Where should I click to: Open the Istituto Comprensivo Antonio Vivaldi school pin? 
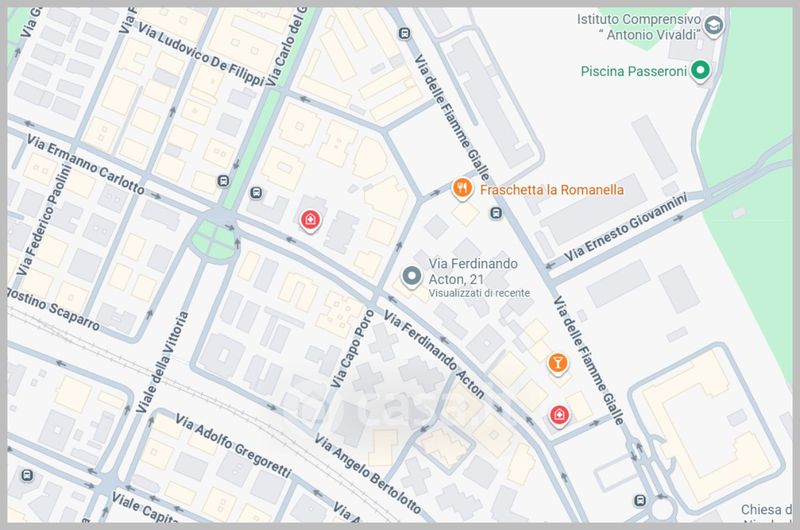pyautogui.click(x=713, y=26)
